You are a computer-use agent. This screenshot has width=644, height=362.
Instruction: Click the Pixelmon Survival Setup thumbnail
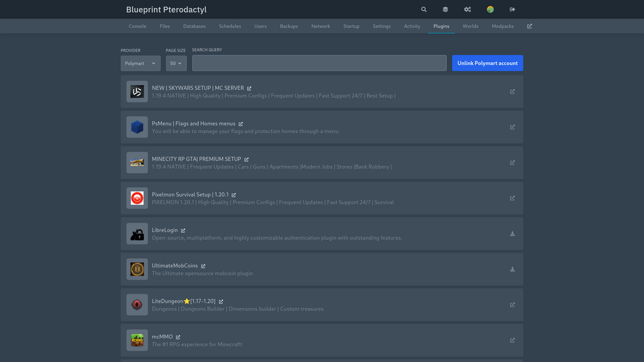(x=137, y=198)
